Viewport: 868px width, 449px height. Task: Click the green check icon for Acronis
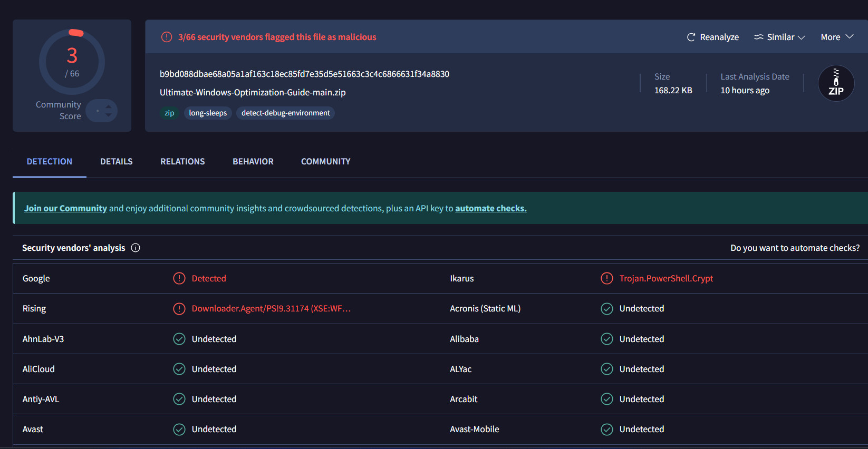point(607,309)
